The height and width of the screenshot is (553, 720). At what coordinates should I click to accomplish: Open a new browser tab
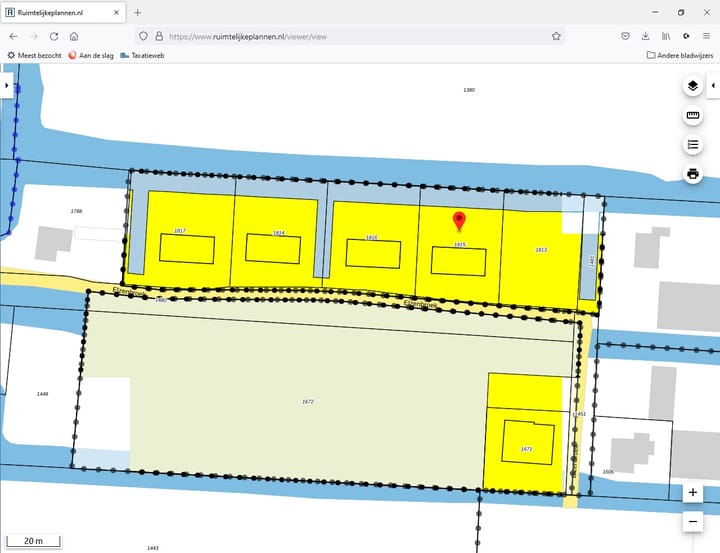tap(138, 12)
